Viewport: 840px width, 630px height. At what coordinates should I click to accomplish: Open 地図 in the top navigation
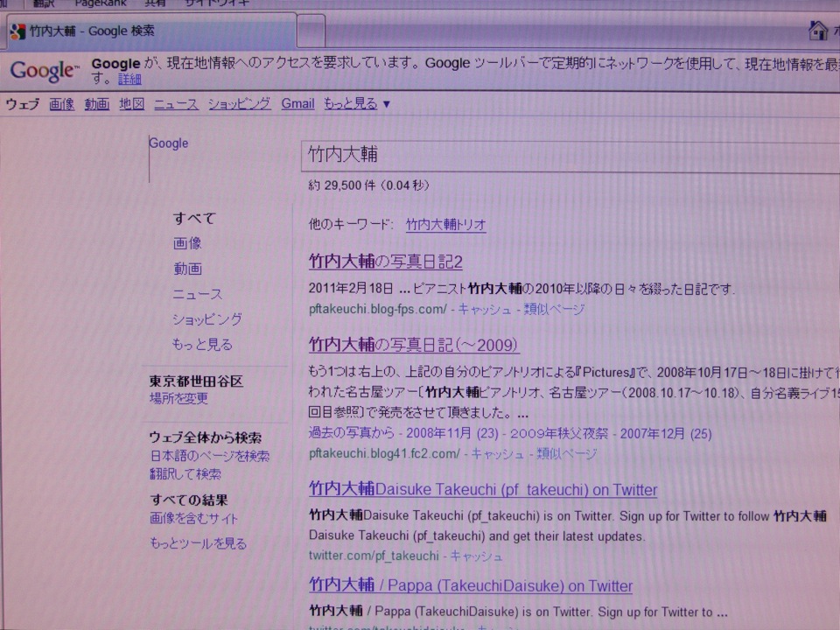[x=132, y=104]
